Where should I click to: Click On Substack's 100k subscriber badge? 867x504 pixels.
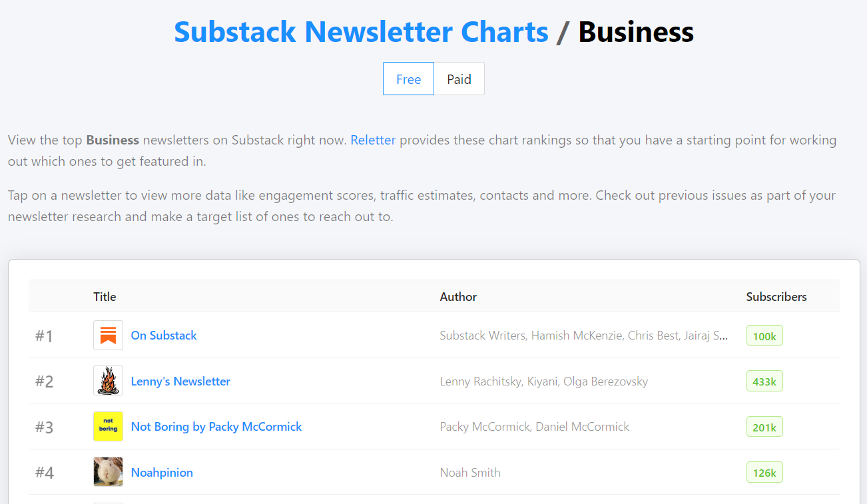(x=764, y=335)
